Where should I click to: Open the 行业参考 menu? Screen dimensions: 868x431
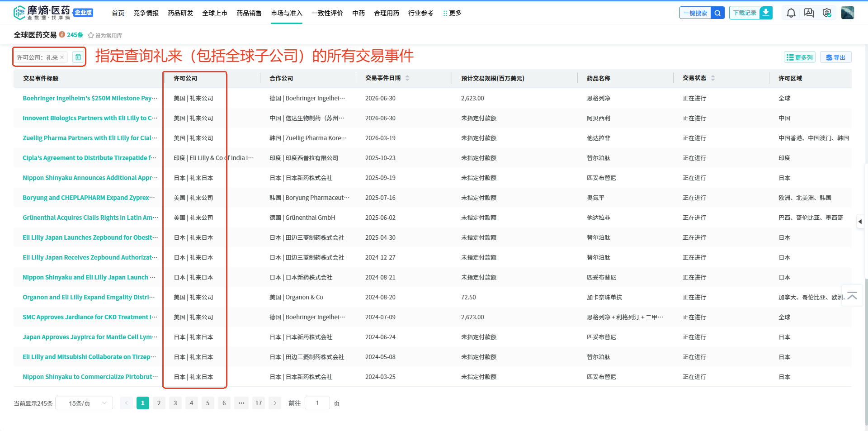[x=421, y=13]
